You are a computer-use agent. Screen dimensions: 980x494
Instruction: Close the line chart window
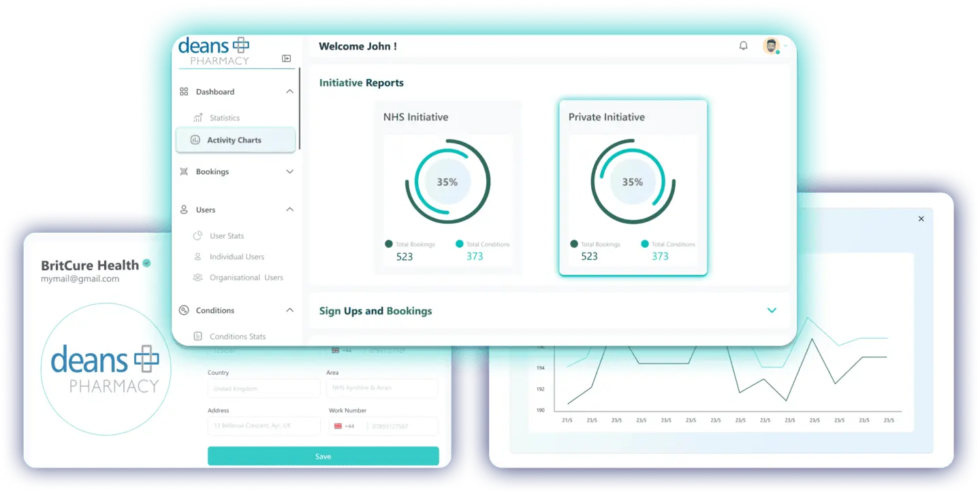(921, 219)
